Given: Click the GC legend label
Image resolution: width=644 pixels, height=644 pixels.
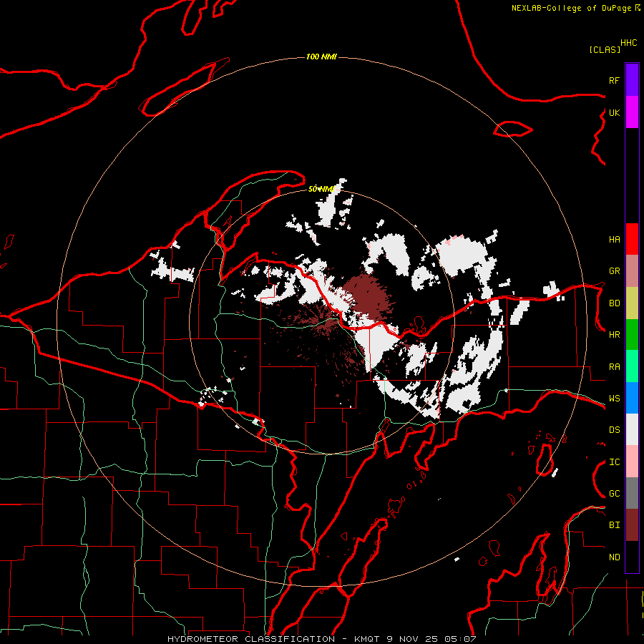Looking at the screenshot, I should coord(614,494).
